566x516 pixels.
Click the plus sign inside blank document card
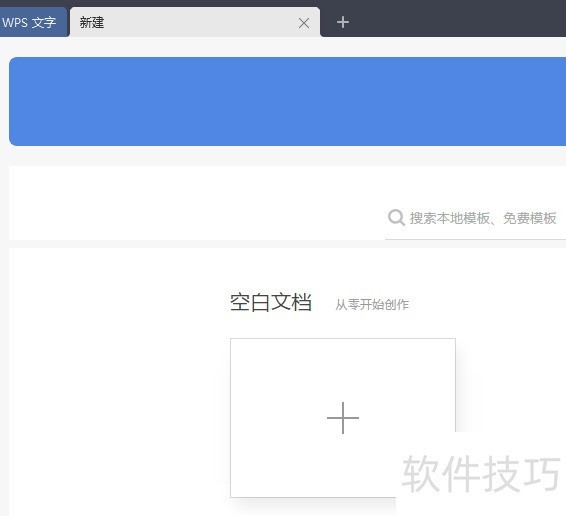[343, 418]
